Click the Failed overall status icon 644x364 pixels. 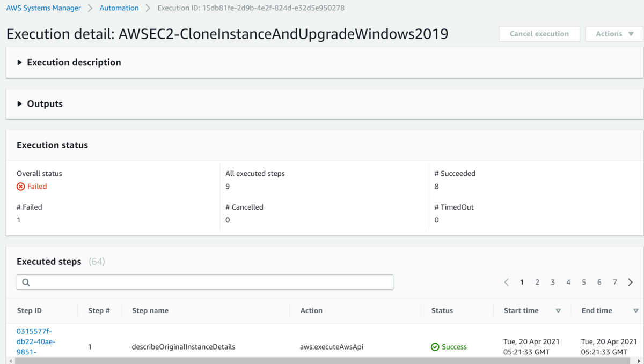tap(20, 187)
